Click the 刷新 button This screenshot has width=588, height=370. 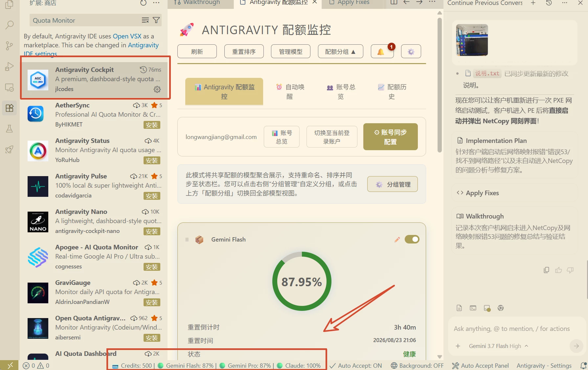pyautogui.click(x=197, y=52)
